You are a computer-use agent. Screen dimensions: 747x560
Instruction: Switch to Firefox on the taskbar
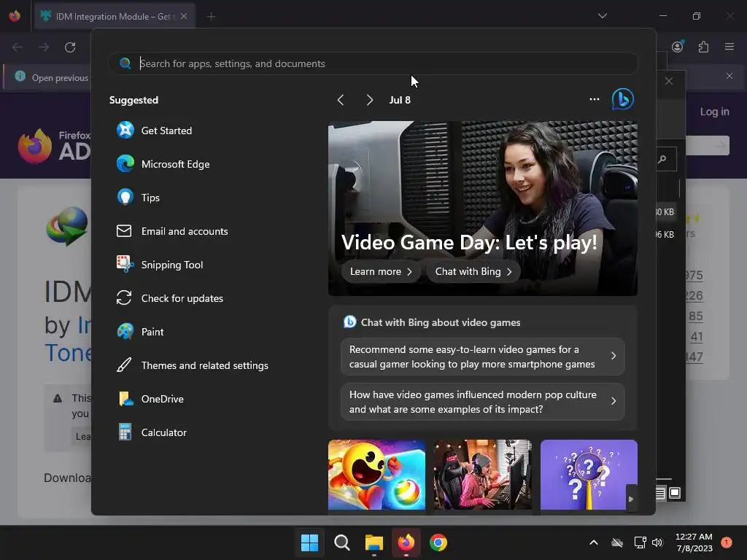tap(406, 542)
